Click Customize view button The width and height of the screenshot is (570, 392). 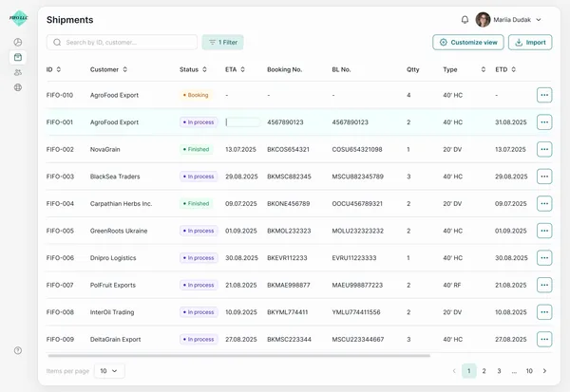(468, 42)
